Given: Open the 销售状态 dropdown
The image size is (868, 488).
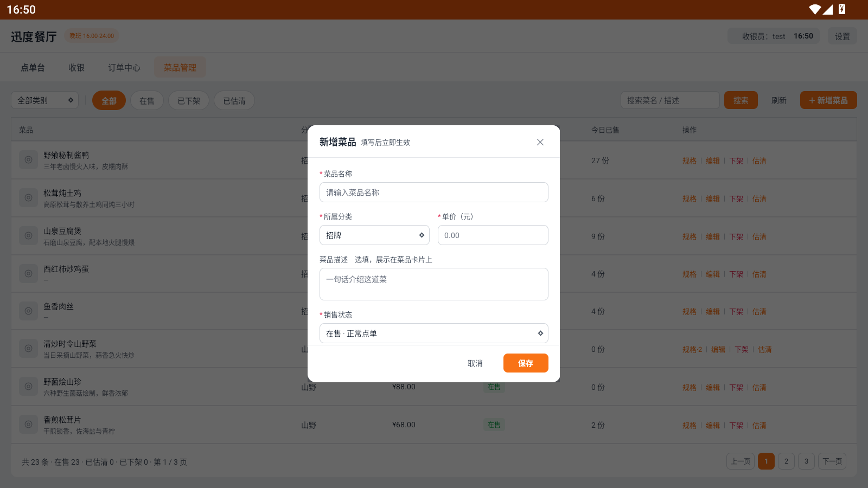Looking at the screenshot, I should pos(433,333).
